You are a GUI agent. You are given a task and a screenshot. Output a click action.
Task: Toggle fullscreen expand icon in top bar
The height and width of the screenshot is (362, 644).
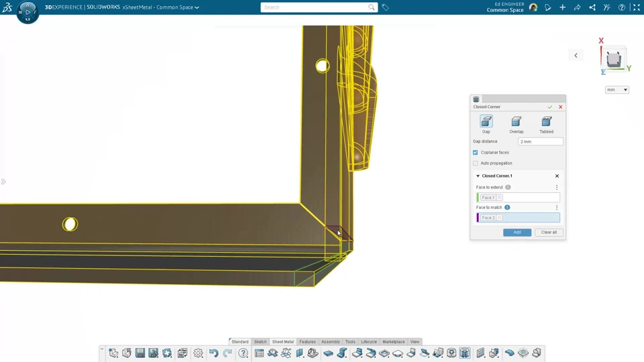[x=637, y=7]
